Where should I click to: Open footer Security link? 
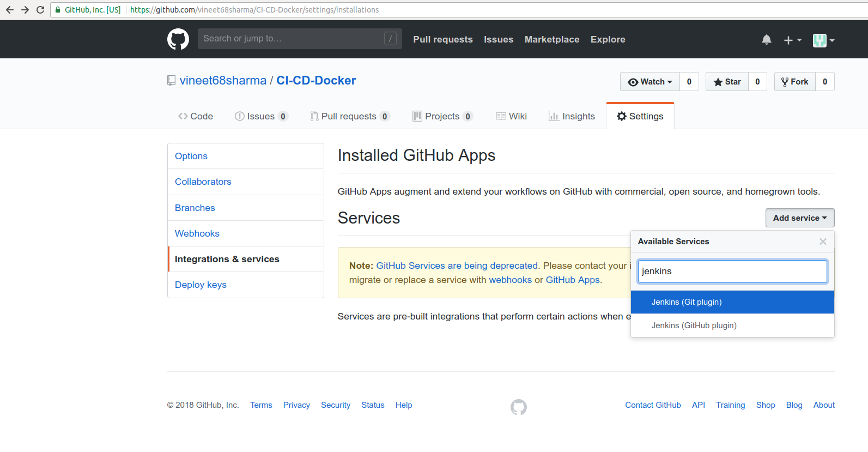(336, 405)
